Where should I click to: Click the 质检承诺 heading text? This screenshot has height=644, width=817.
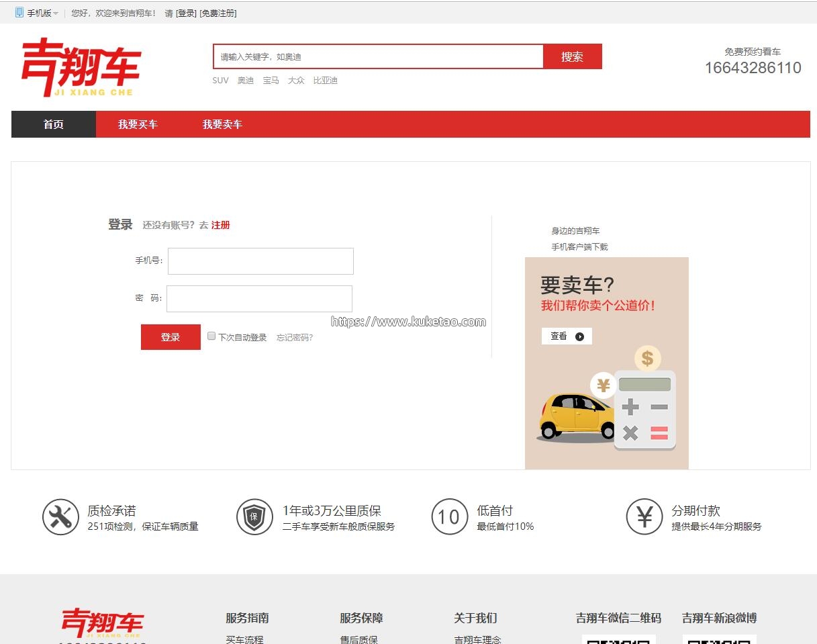(x=111, y=511)
